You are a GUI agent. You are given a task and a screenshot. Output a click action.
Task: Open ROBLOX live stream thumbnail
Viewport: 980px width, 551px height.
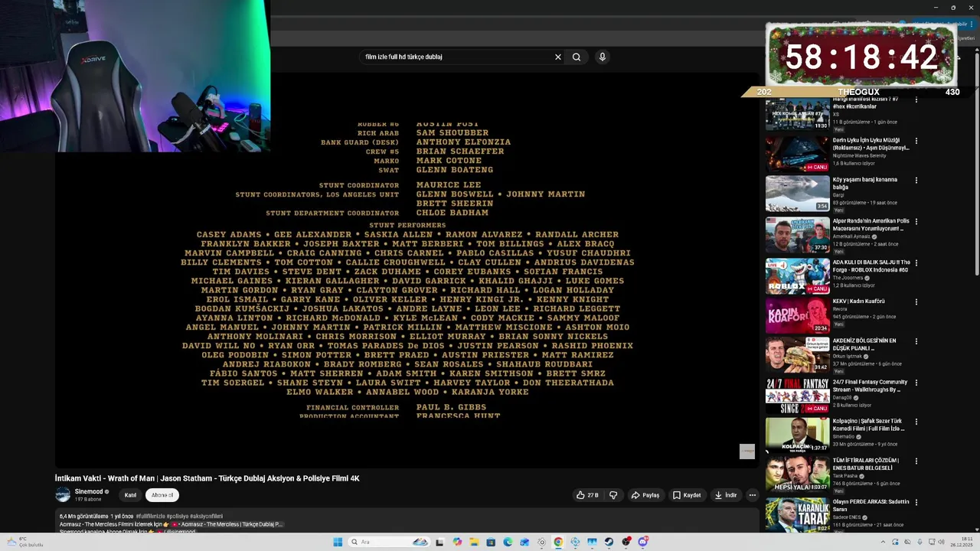pos(797,275)
